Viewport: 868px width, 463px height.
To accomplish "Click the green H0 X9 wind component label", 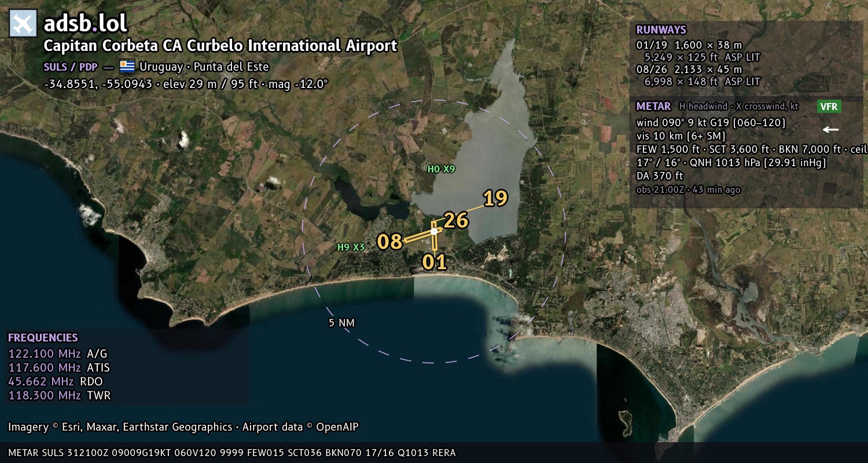I will 442,169.
